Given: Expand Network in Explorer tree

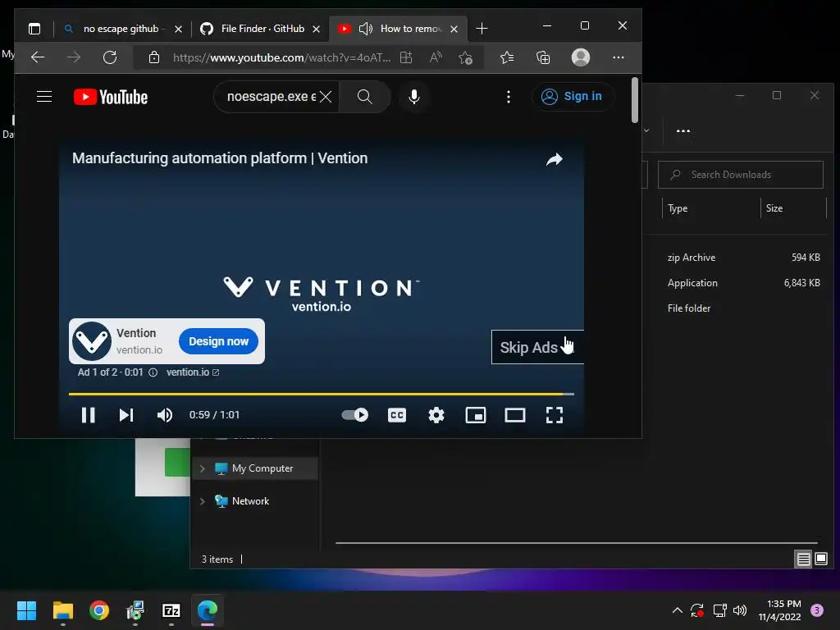Looking at the screenshot, I should coord(203,501).
